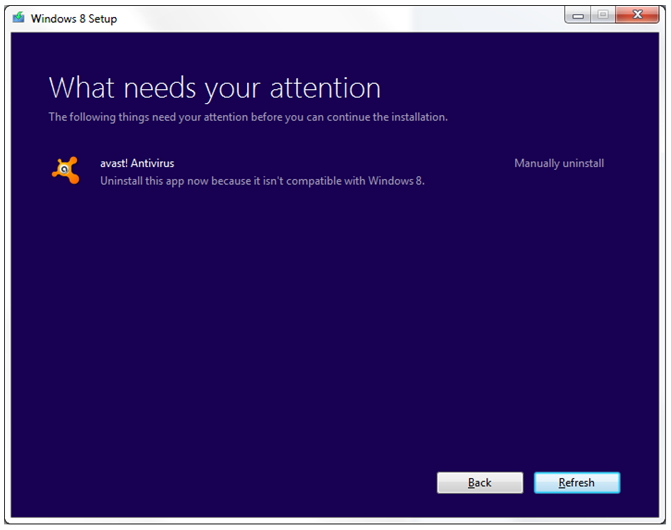
Task: Click 'Windows 8' in the avast compatibility message
Action: pyautogui.click(x=396, y=181)
